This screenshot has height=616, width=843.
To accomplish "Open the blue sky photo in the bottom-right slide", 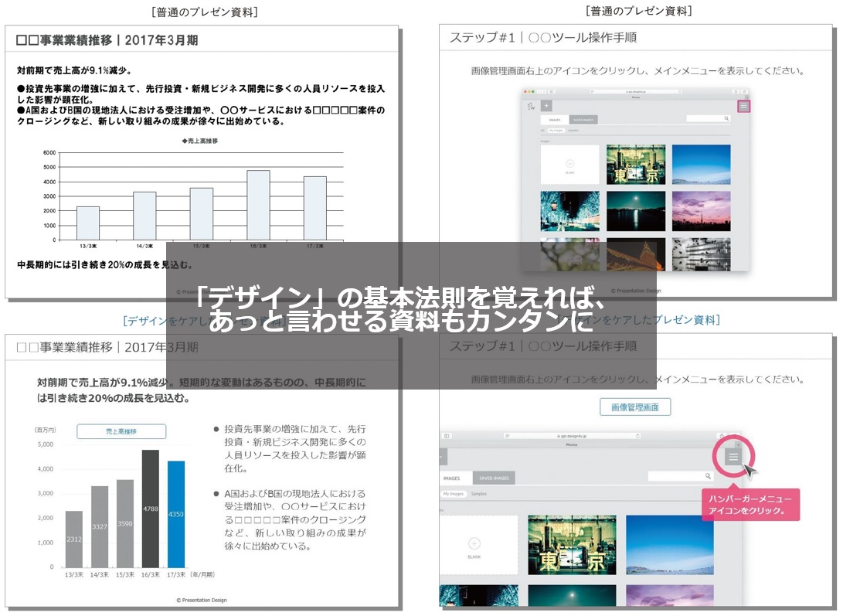I will click(670, 544).
